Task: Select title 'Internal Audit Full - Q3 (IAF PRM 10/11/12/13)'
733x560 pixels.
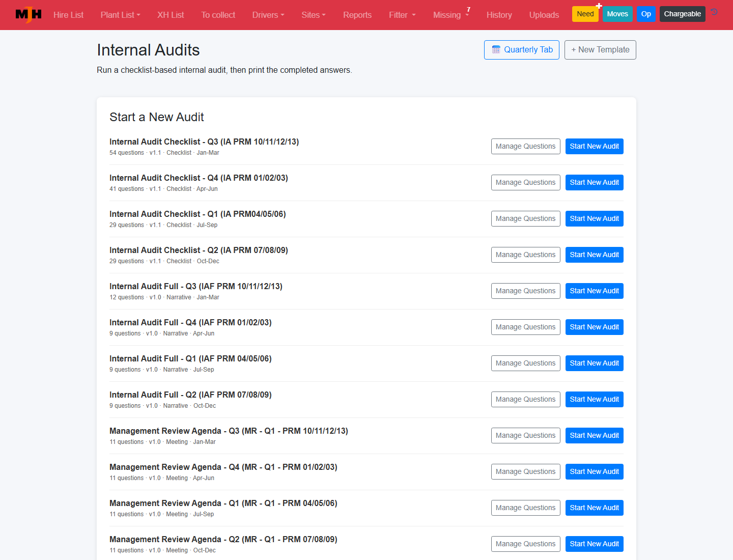Action: [x=196, y=286]
